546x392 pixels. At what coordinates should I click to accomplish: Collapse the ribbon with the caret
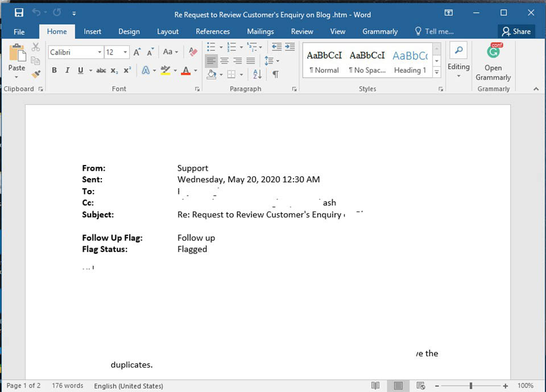(x=536, y=89)
